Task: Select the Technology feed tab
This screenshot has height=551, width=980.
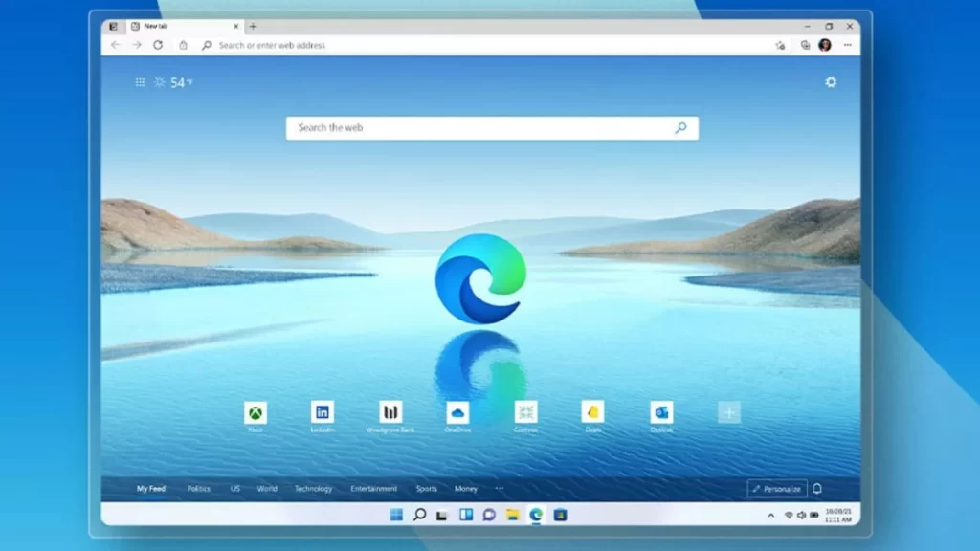Action: (313, 489)
